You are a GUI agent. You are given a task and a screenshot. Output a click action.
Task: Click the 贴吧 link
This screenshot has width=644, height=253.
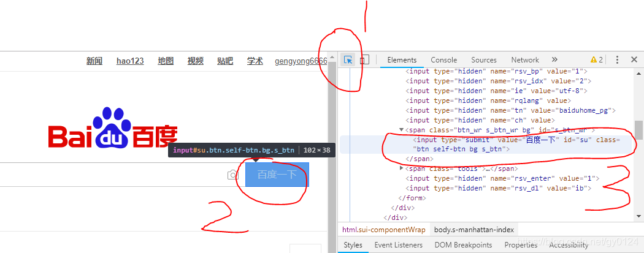coord(225,61)
